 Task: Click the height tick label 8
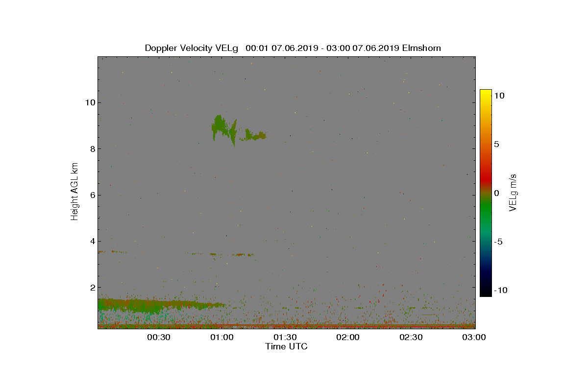(92, 148)
